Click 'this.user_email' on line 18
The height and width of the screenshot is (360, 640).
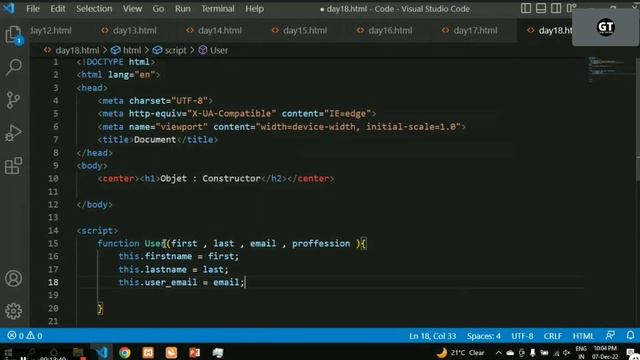click(158, 282)
